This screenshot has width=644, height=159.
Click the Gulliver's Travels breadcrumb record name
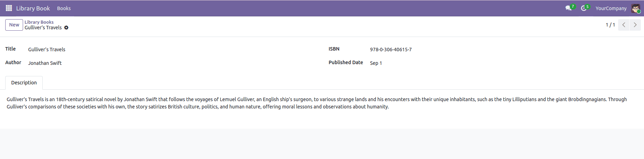43,28
